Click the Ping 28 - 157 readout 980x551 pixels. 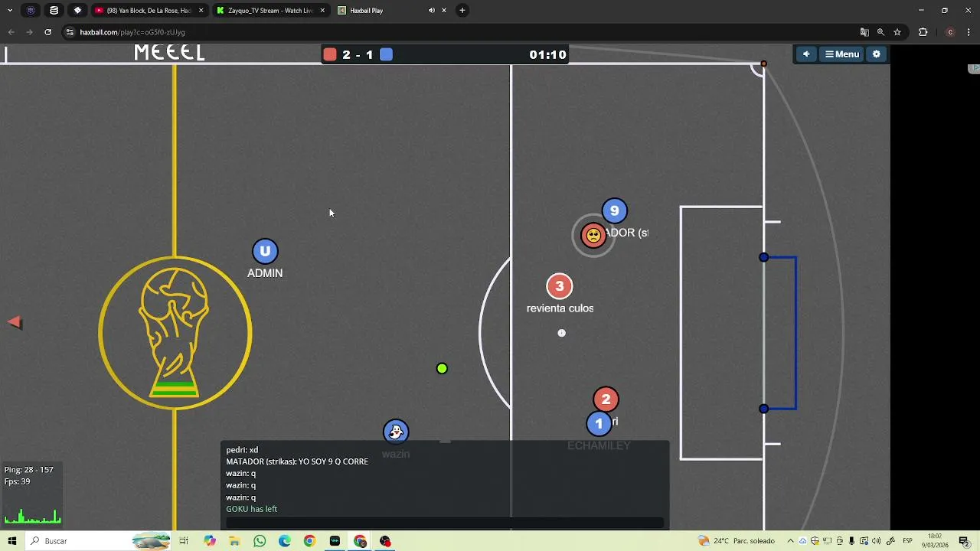pyautogui.click(x=28, y=470)
